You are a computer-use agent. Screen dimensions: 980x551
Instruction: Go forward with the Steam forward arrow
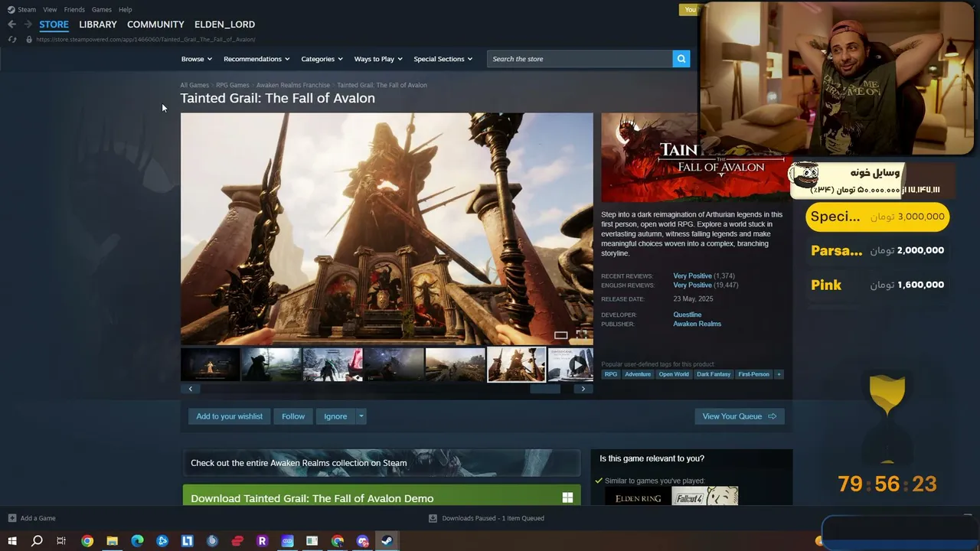28,24
